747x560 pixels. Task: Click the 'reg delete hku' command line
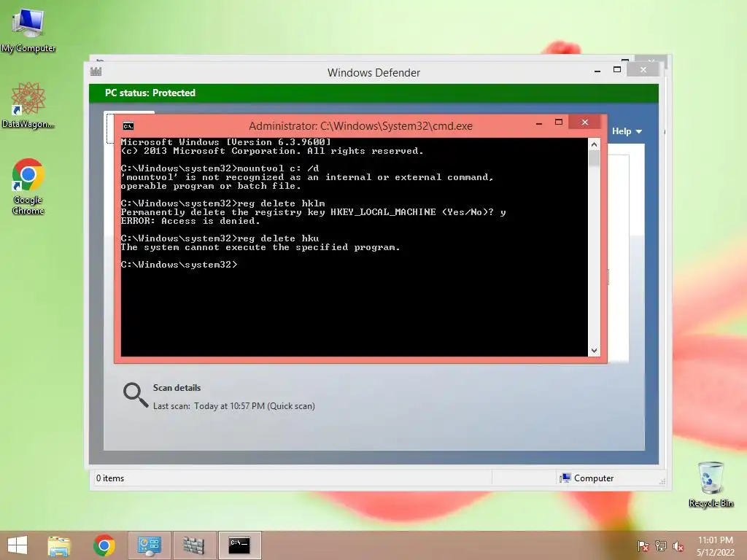click(x=220, y=238)
